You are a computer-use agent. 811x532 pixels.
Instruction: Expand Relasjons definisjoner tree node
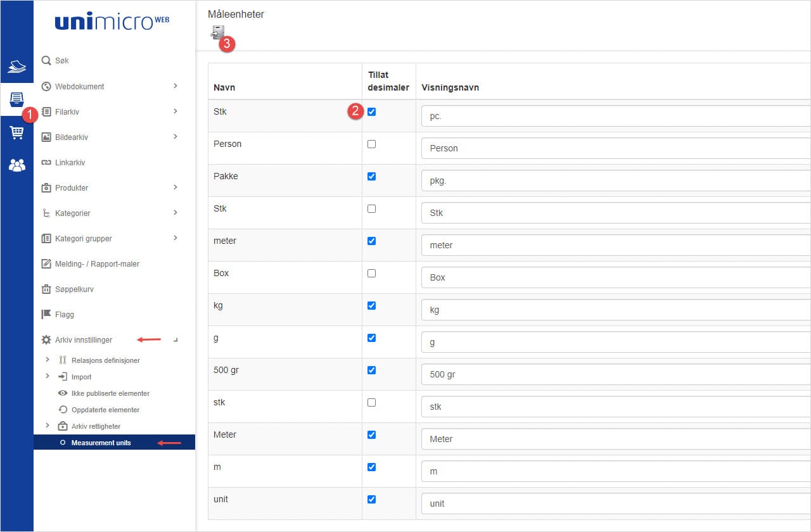point(47,360)
